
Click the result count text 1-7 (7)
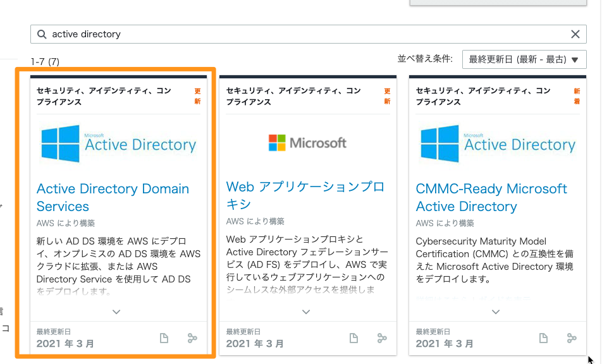45,61
